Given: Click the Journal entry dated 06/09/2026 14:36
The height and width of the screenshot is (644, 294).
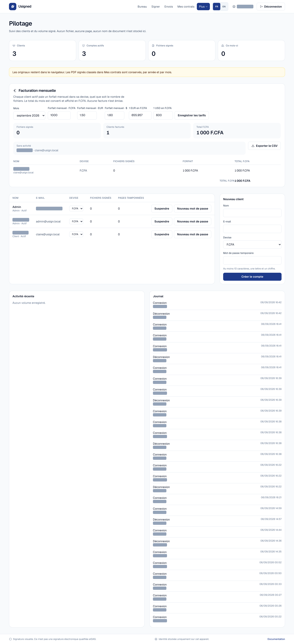Looking at the screenshot, I should 217,543.
